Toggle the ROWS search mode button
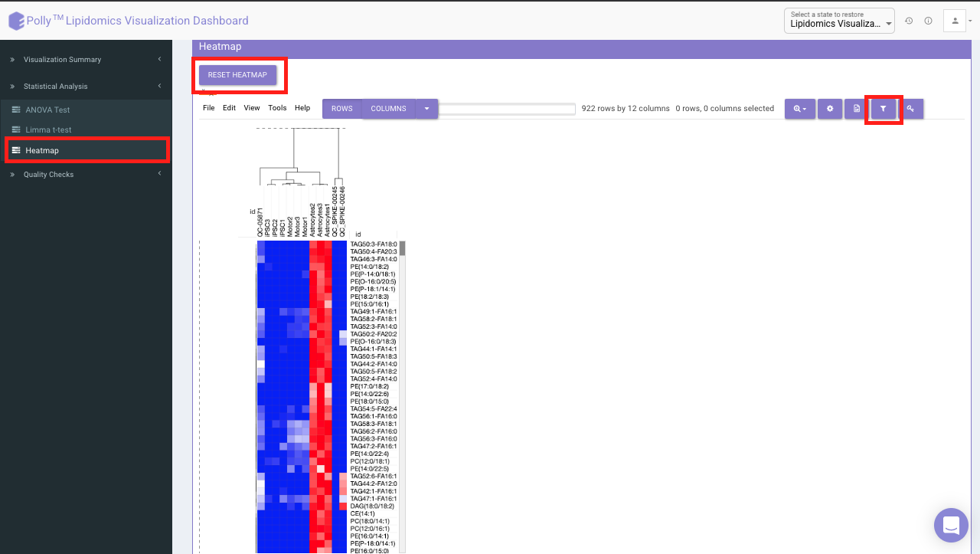Viewport: 980px width, 554px height. [x=342, y=109]
